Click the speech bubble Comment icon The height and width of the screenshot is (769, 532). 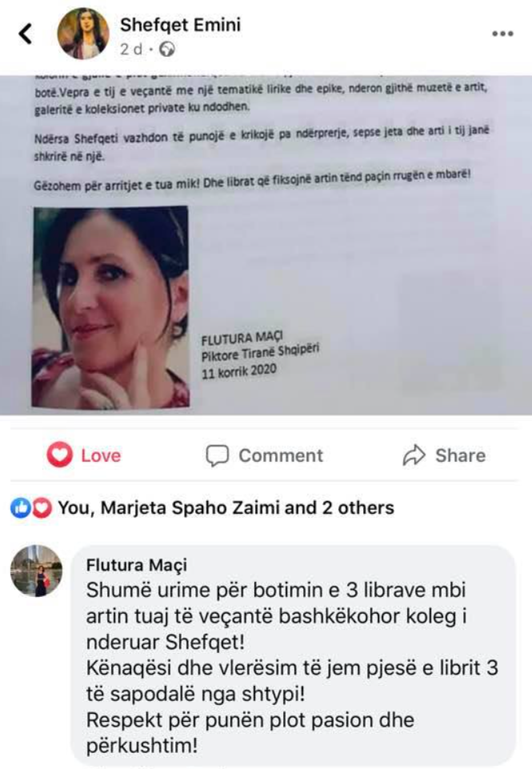click(x=218, y=455)
